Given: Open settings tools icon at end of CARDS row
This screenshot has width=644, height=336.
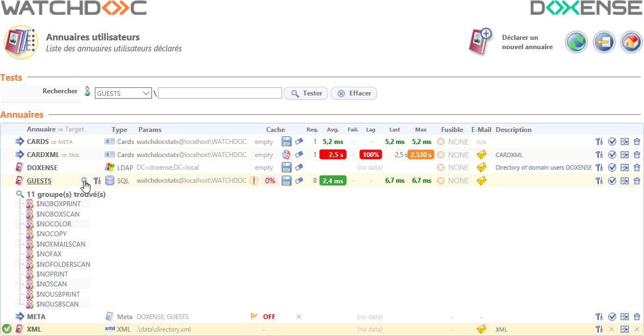Looking at the screenshot, I should click(x=599, y=142).
